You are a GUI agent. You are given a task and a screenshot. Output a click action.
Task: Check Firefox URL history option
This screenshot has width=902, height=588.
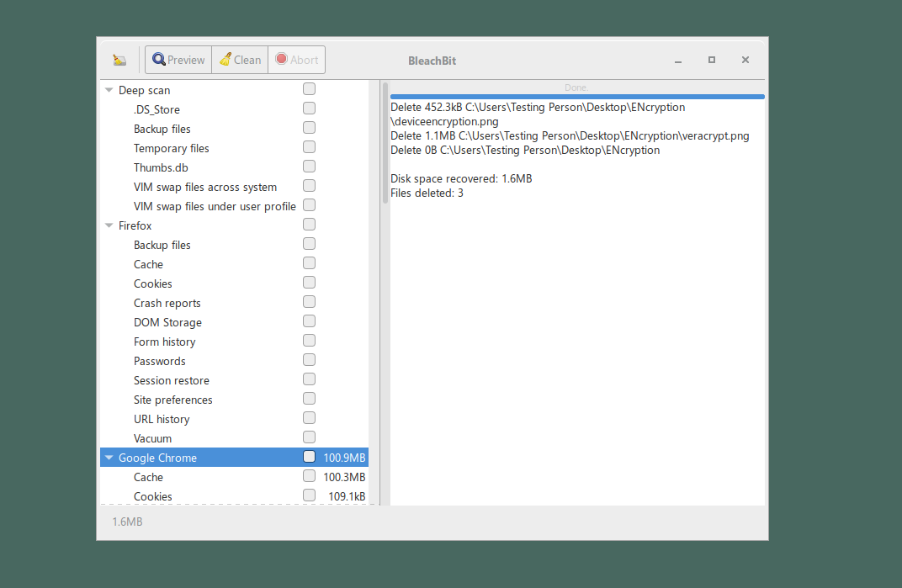point(309,418)
